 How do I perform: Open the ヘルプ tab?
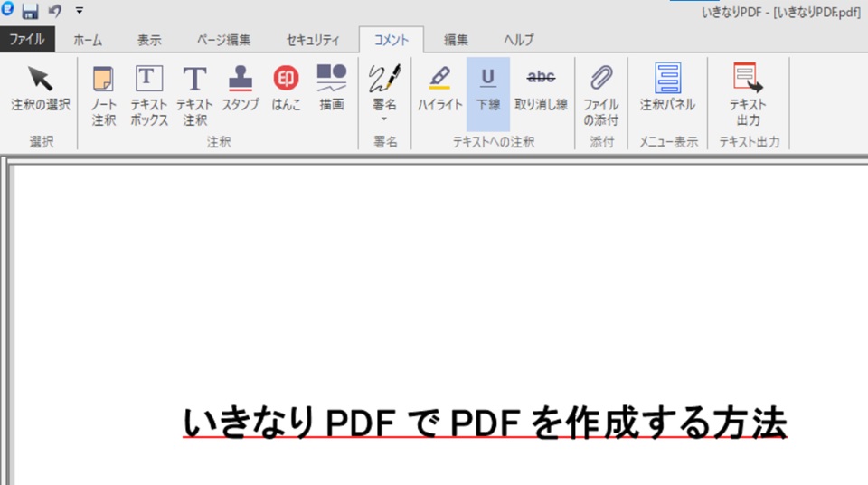[519, 40]
